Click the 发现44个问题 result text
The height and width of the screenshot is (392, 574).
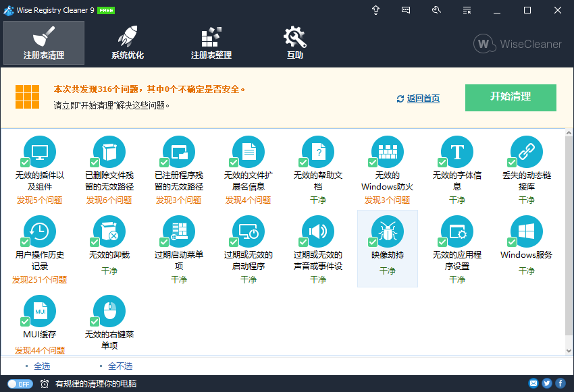pos(40,350)
